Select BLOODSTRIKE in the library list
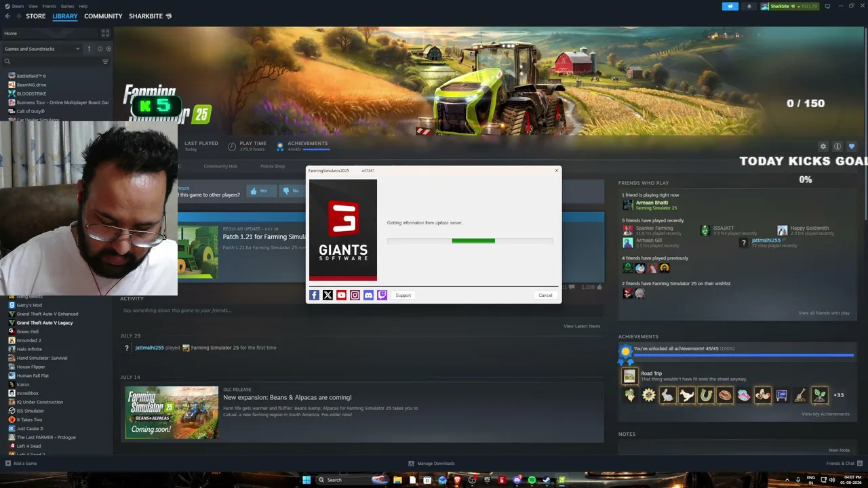Screen dimensions: 868x488 31,94
